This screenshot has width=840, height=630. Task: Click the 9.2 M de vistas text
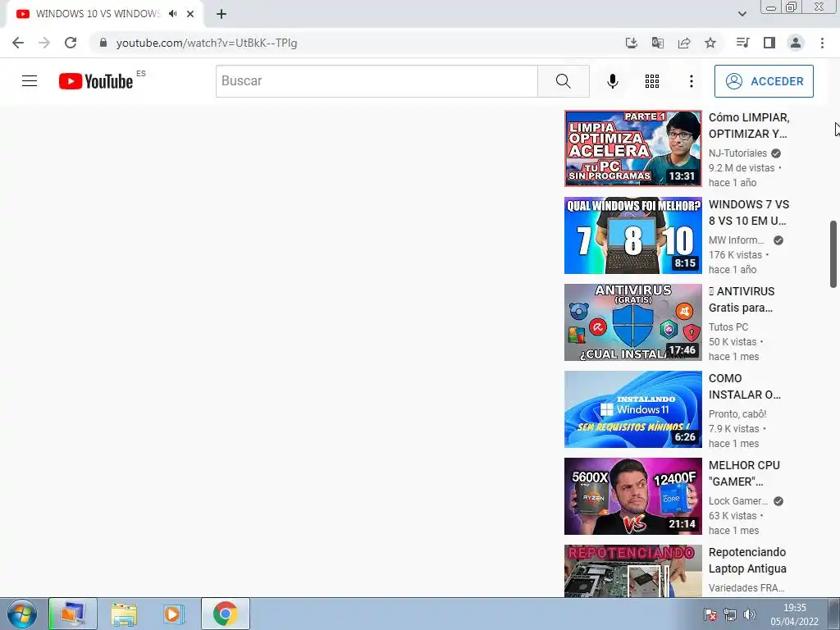coord(742,167)
